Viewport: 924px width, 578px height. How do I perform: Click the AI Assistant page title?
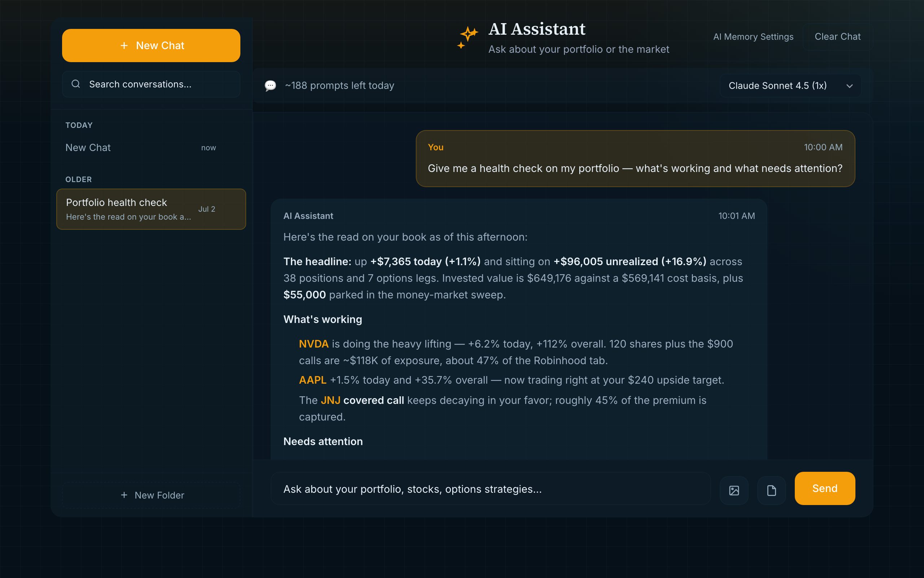point(537,29)
